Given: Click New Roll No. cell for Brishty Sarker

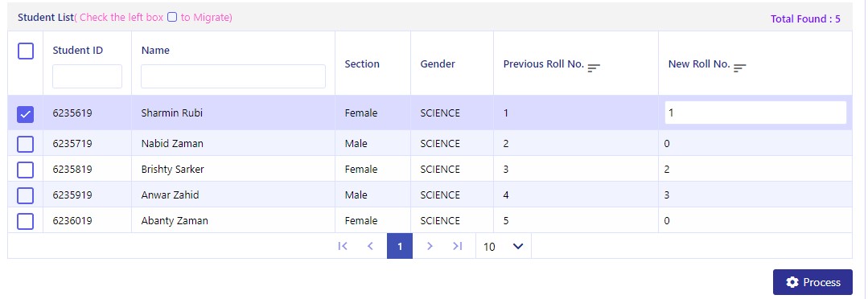Looking at the screenshot, I should (x=755, y=169).
